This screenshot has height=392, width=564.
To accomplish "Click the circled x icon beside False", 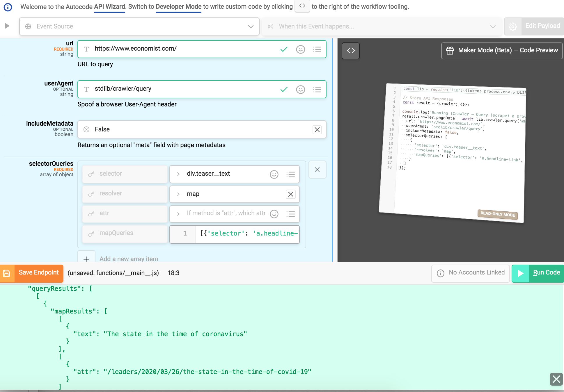I will 86,129.
